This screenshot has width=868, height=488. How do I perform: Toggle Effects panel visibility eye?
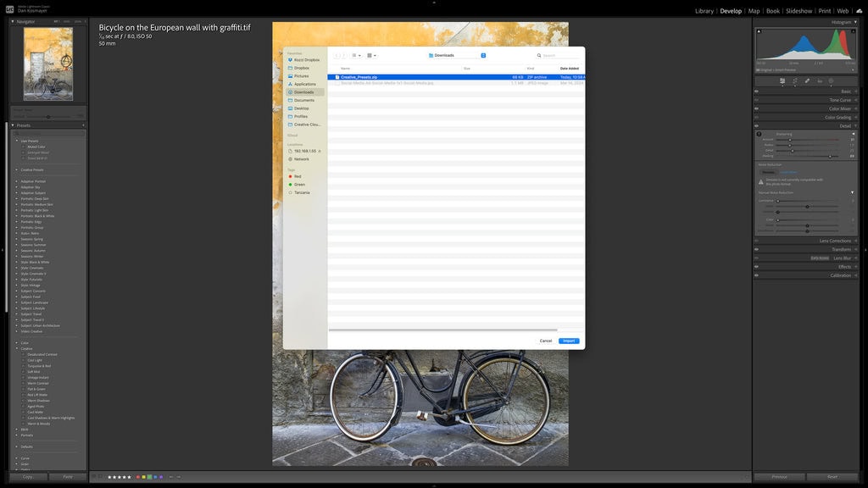[x=757, y=267]
